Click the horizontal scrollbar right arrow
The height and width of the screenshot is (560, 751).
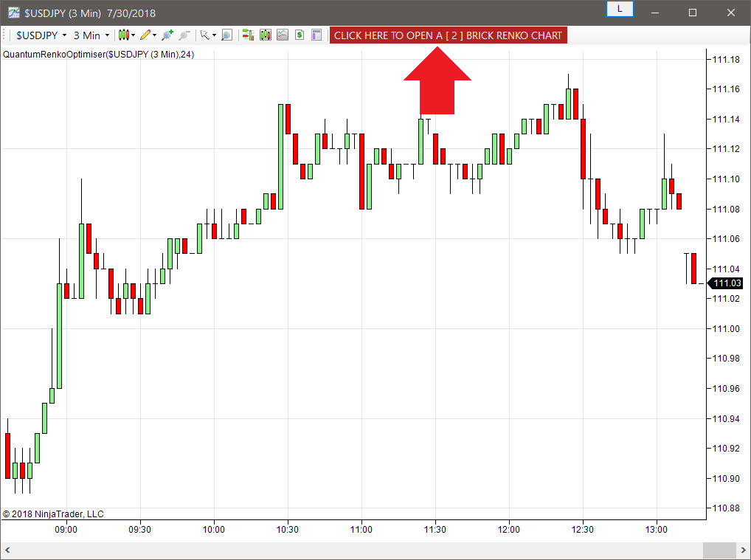(744, 550)
